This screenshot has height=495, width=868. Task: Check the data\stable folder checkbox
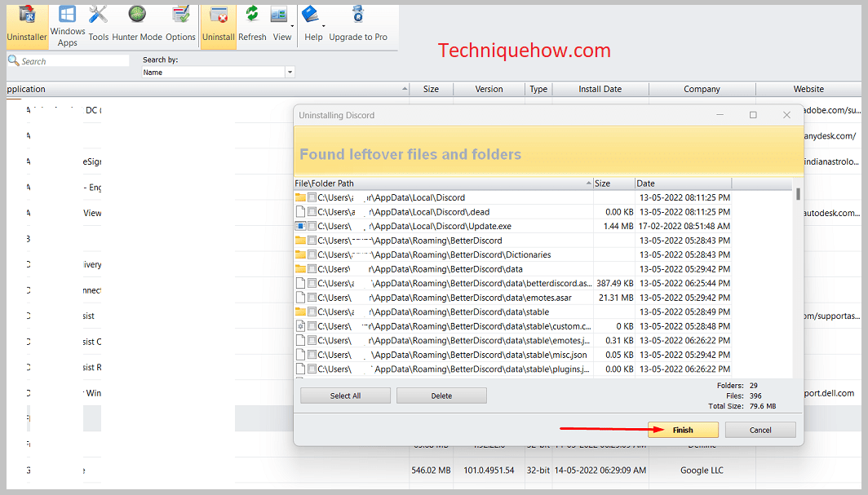click(x=312, y=312)
